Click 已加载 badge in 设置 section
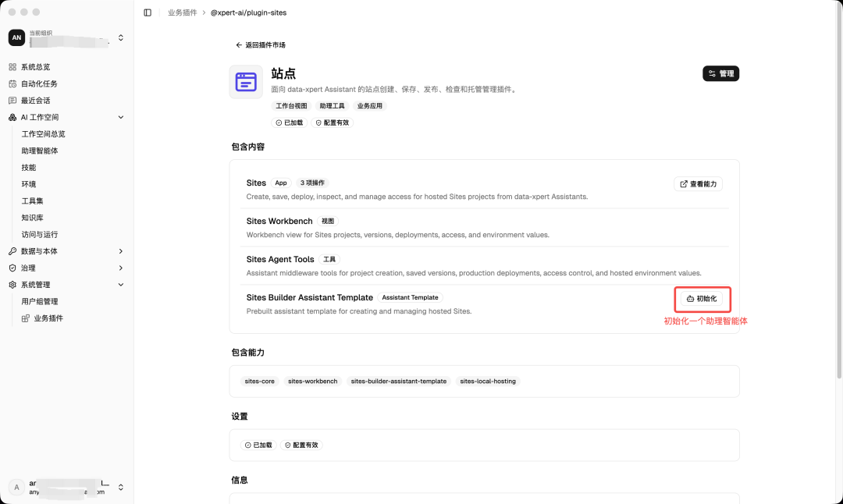 click(x=258, y=445)
